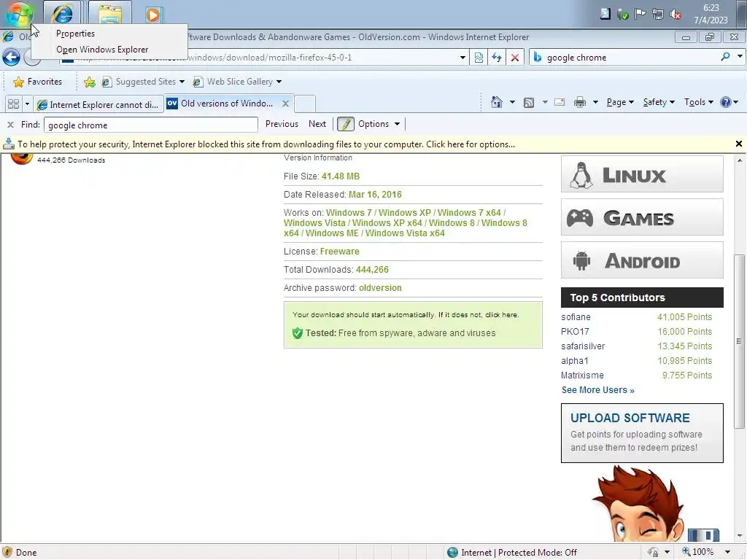747x560 pixels.
Task: Open the Home button dropdown arrow
Action: tap(512, 102)
